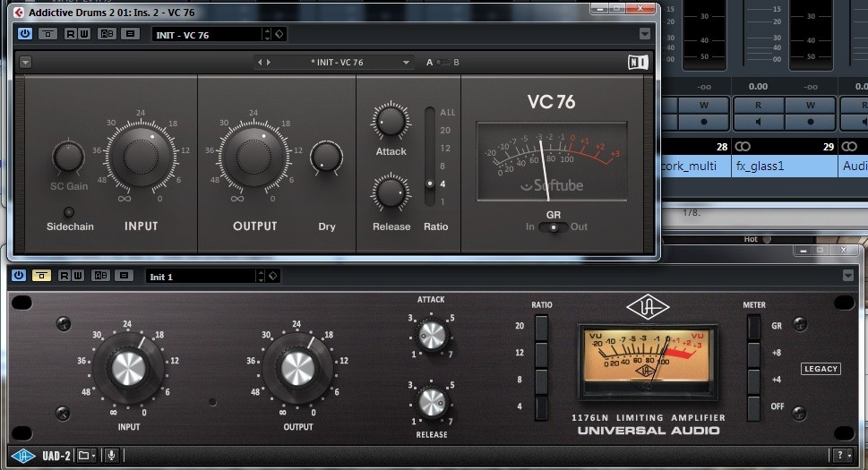Click the Read automation button on the VC 76 toolbar
Image resolution: width=868 pixels, height=470 pixels.
pos(69,34)
